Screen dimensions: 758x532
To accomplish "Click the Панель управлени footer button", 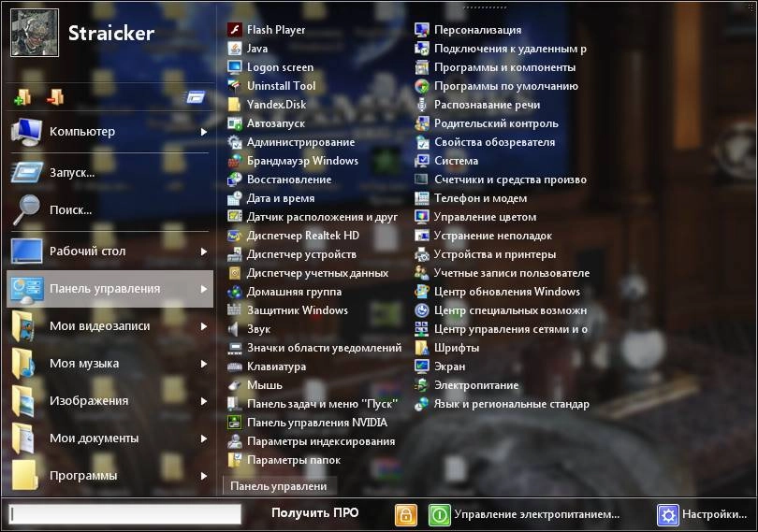I will pos(279,486).
